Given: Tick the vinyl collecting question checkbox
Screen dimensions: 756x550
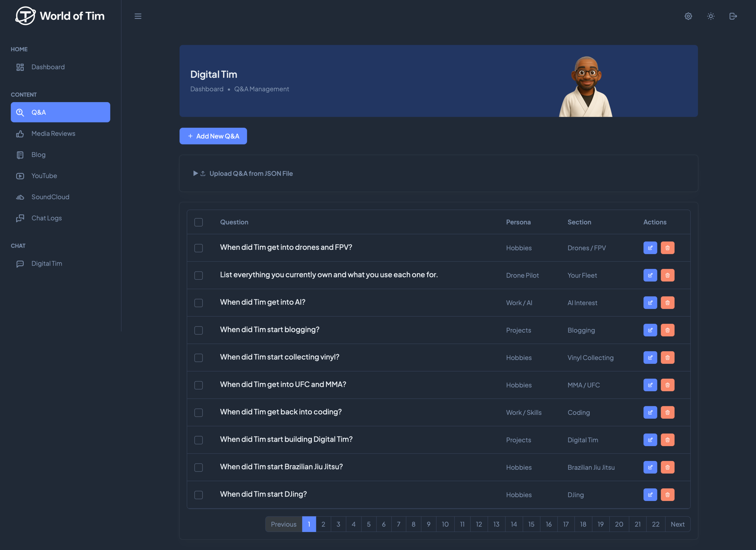Looking at the screenshot, I should tap(198, 358).
